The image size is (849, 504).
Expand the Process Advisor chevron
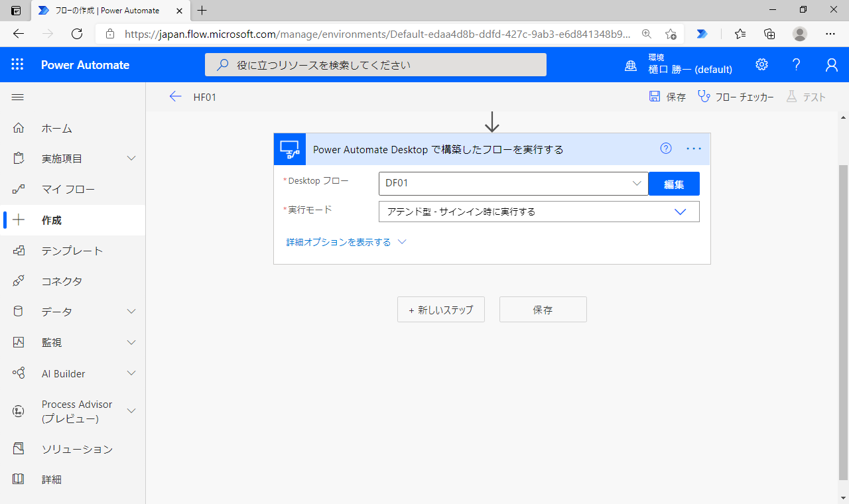pyautogui.click(x=131, y=411)
